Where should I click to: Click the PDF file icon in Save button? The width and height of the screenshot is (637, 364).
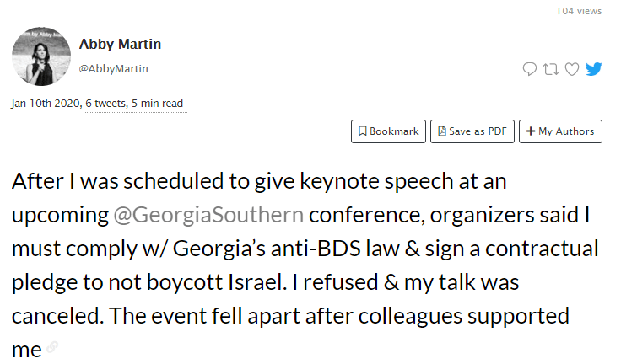[442, 131]
